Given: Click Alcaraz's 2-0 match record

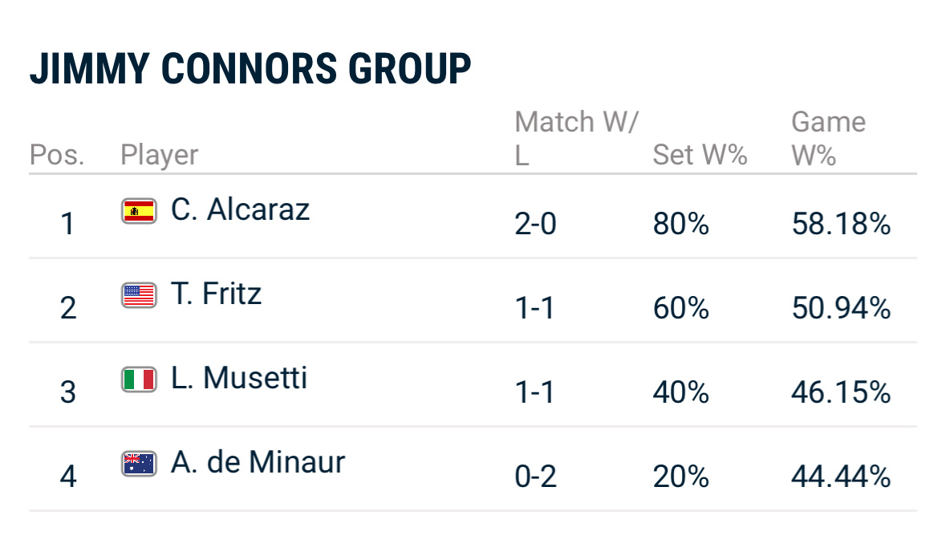Looking at the screenshot, I should click(x=535, y=224).
